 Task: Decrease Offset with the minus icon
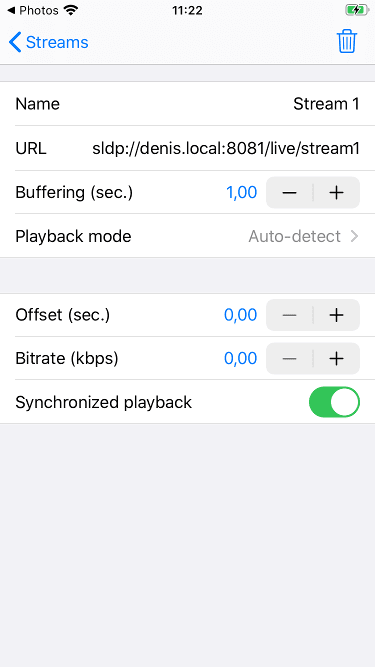point(290,315)
